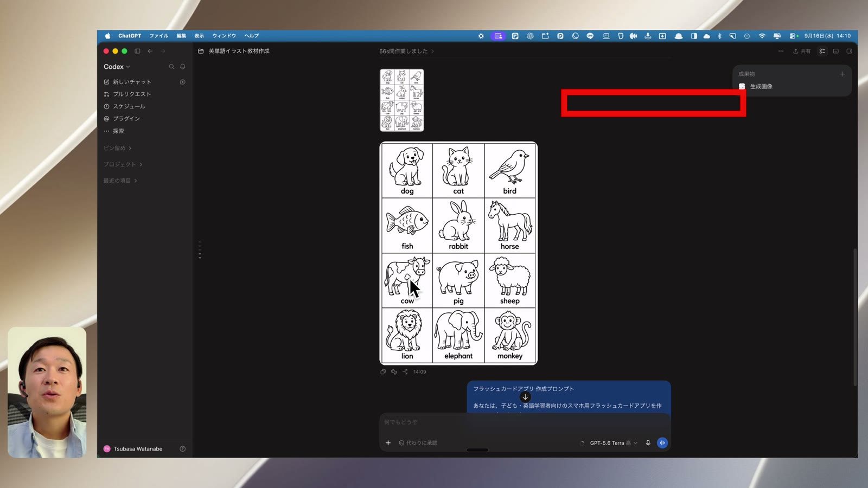Click the cloud icon in menu bar
This screenshot has width=868, height=488.
point(706,36)
